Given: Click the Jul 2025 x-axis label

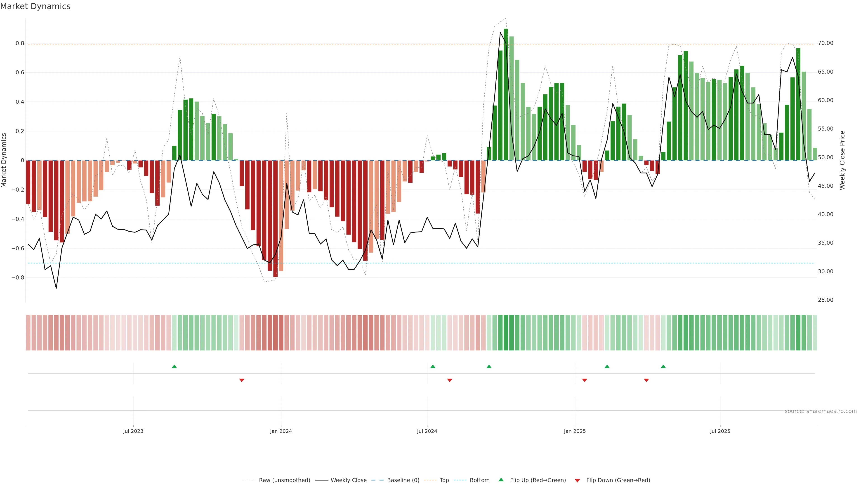Looking at the screenshot, I should point(720,431).
